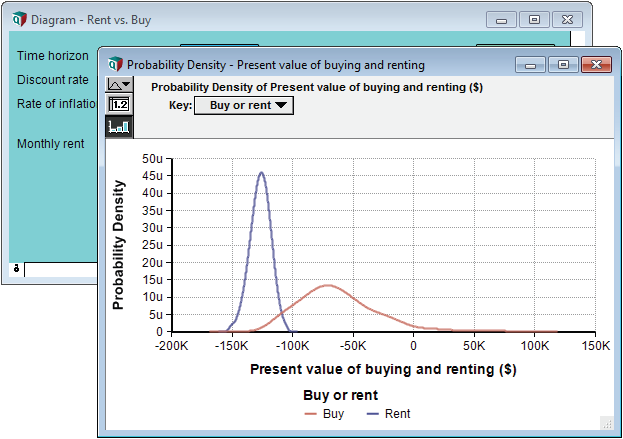Click the -100K x-axis tick label
This screenshot has width=623, height=439.
[x=292, y=346]
